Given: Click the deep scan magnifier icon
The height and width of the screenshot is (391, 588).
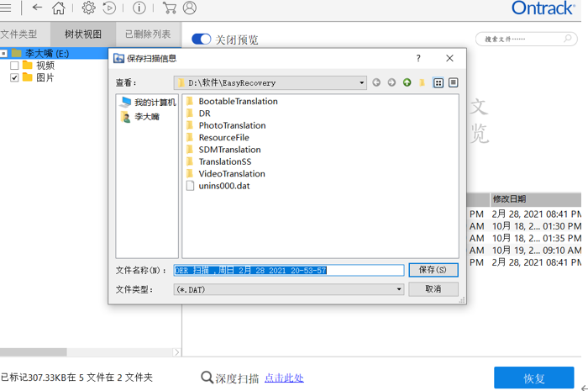Looking at the screenshot, I should point(207,377).
